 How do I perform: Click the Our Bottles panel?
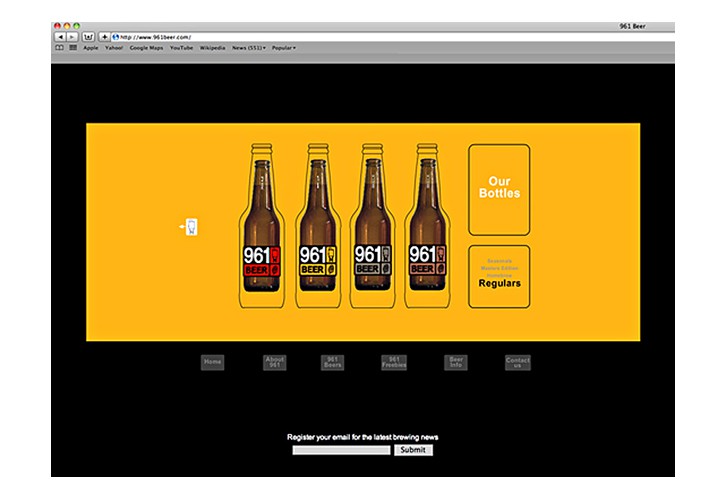pyautogui.click(x=499, y=190)
